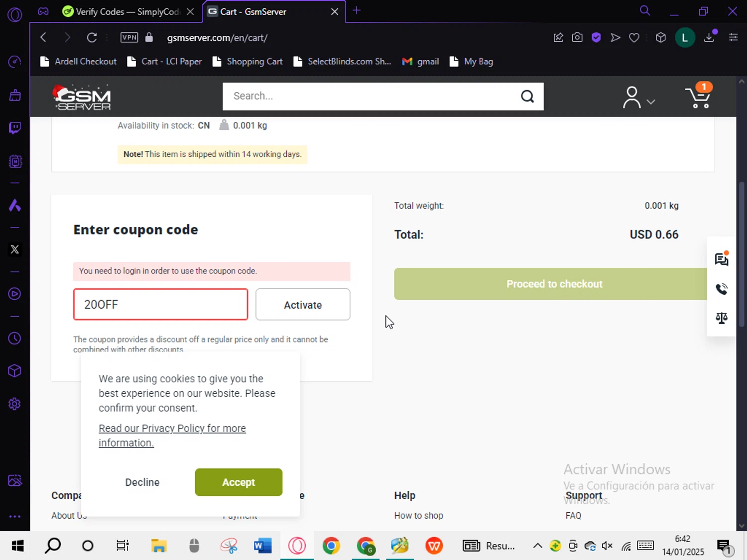Screen dimensions: 747x560
Task: Click the GSM Server logo
Action: coord(82,97)
